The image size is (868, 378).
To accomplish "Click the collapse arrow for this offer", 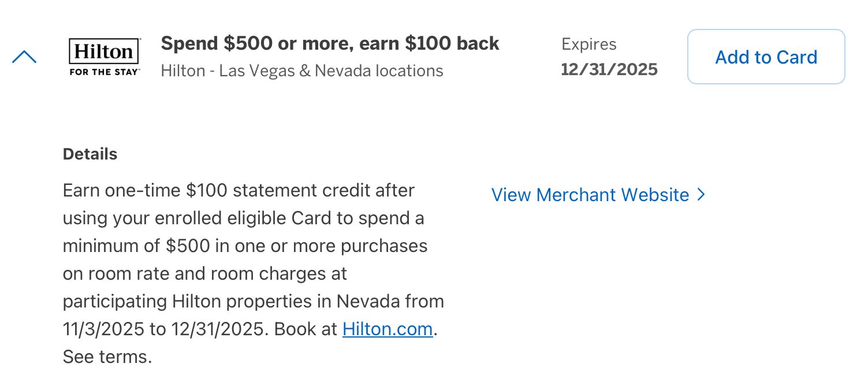I will [x=24, y=56].
